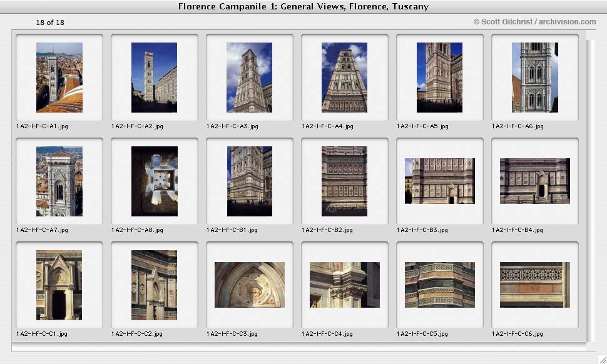Click the file name 1A2-I-F-C-A1.jpg

point(42,126)
